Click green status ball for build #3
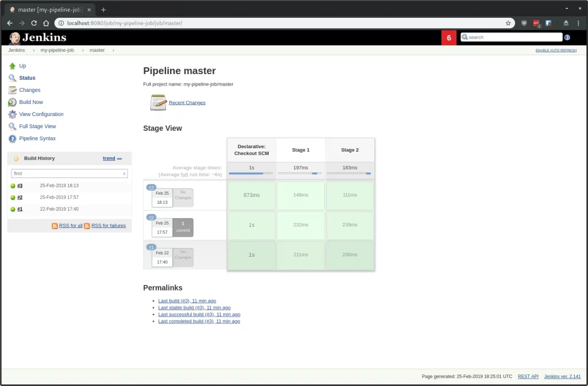The image size is (588, 386). (x=13, y=186)
